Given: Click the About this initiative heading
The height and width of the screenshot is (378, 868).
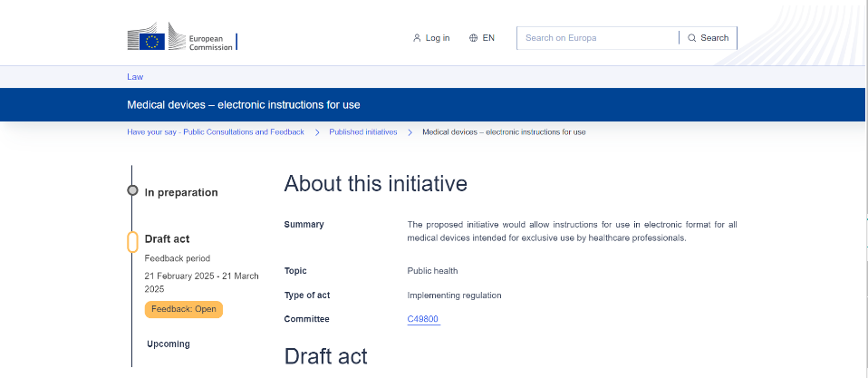Looking at the screenshot, I should coord(375,184).
